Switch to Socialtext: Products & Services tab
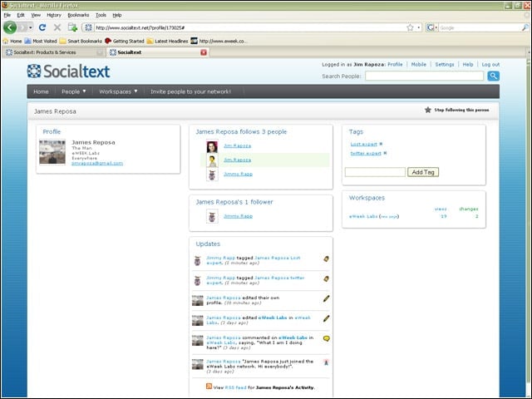Screen dimensions: 532x399 click(x=53, y=52)
